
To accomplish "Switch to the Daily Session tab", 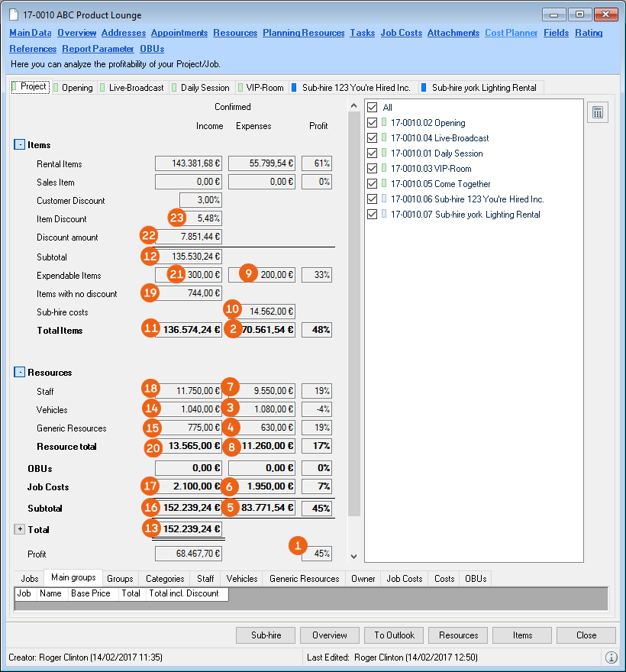I will 203,88.
